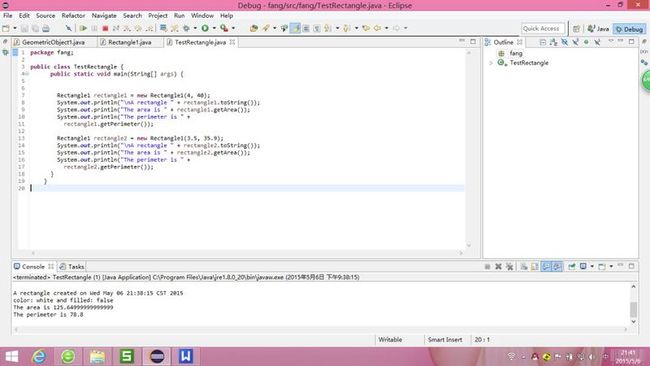Open Outline View Menu dropdown triangle
This screenshot has width=650, height=366.
[611, 41]
